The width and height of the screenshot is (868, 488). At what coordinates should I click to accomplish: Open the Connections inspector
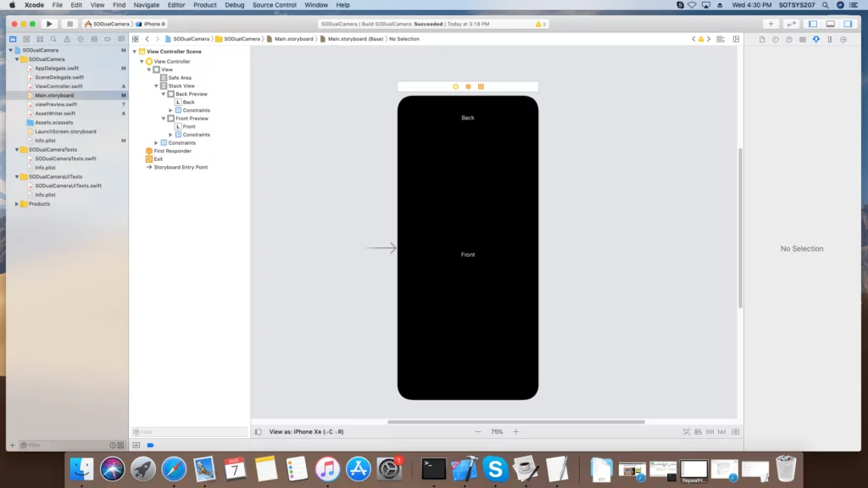click(843, 39)
